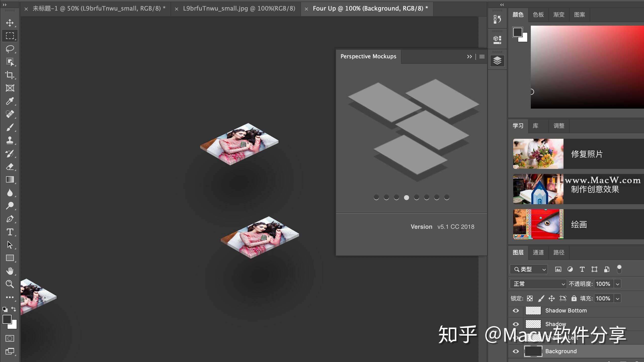
Task: Select the Eyedropper tool
Action: pos(10,101)
